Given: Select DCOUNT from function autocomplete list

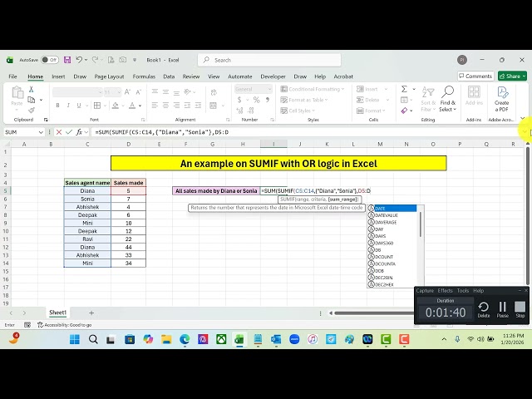Looking at the screenshot, I should tap(384, 257).
